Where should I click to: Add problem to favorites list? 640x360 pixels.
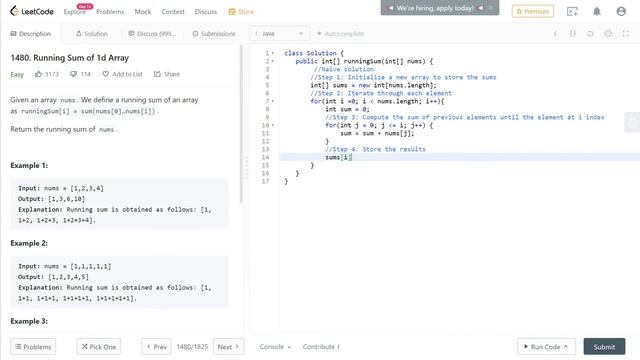[x=122, y=74]
